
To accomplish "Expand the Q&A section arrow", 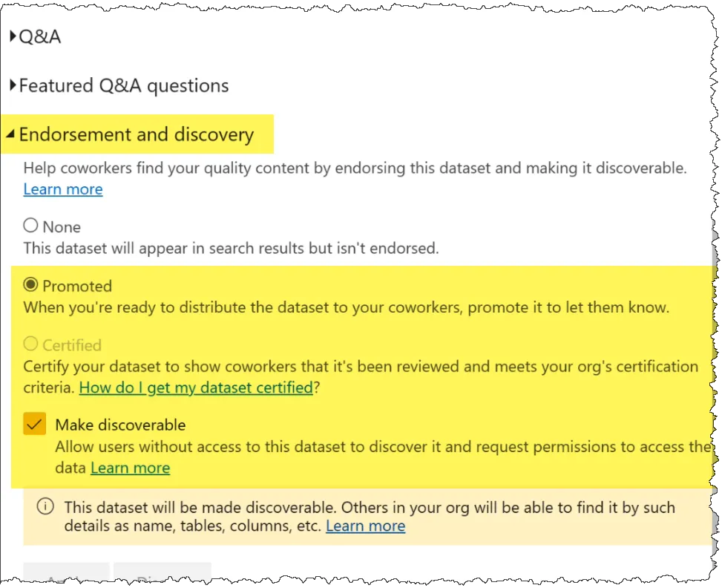I will (x=13, y=36).
